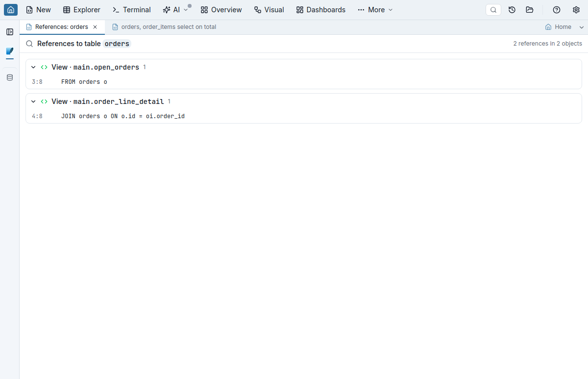Expand the More menu
The height and width of the screenshot is (379, 588).
[x=375, y=10]
